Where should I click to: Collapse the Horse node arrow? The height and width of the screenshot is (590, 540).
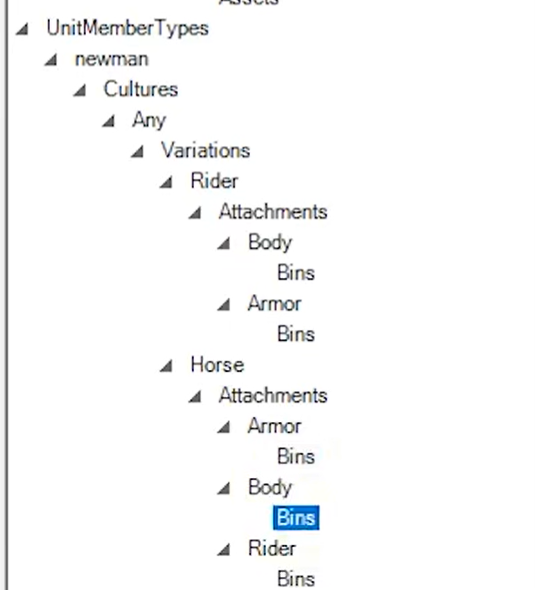[166, 366]
